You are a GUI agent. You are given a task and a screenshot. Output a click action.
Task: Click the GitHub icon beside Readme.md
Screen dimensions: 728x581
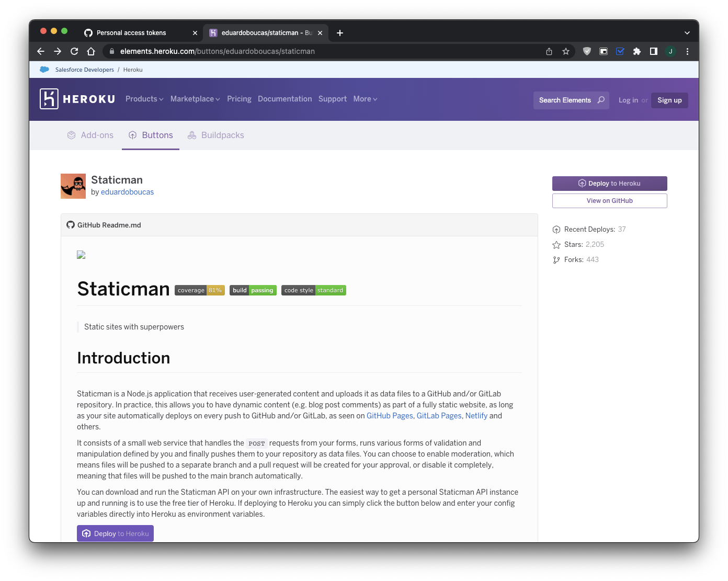[x=71, y=225]
